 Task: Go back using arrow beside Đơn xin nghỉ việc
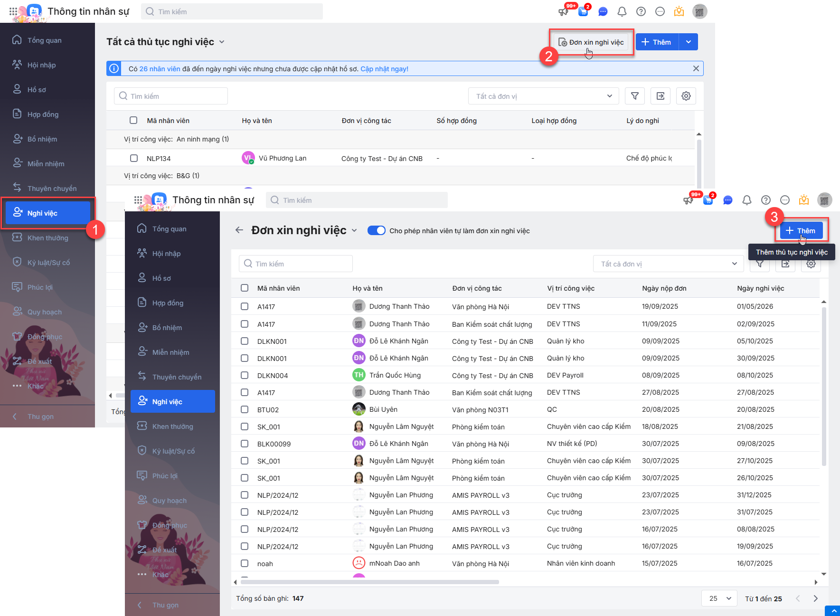239,230
